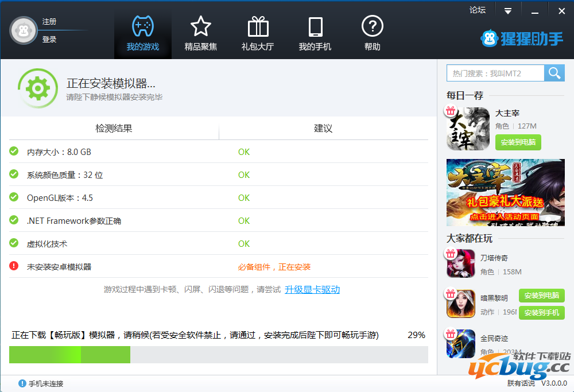Open the title bar dropdown menu arrow
This screenshot has width=574, height=392.
[507, 11]
